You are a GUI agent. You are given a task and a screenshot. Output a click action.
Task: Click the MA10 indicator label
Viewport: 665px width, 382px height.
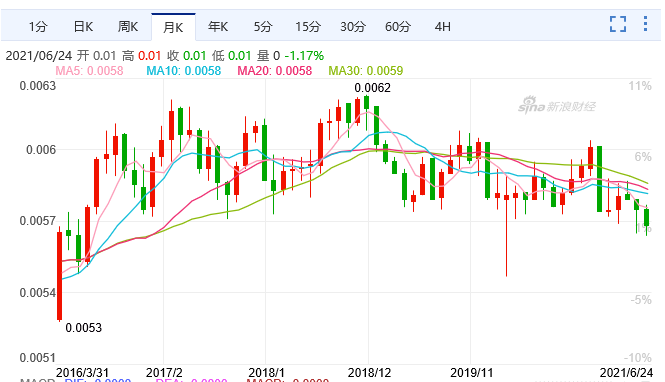tap(184, 70)
